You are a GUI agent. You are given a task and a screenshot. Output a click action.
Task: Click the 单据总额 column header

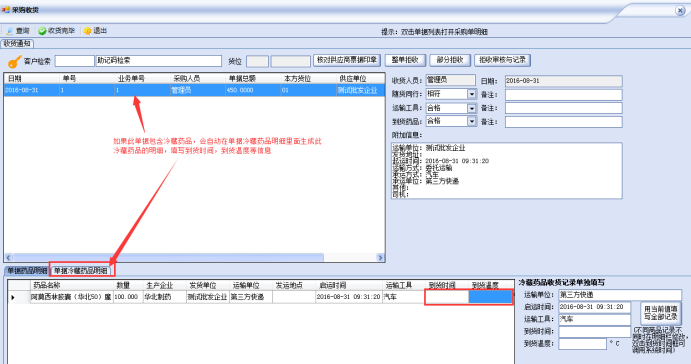253,78
